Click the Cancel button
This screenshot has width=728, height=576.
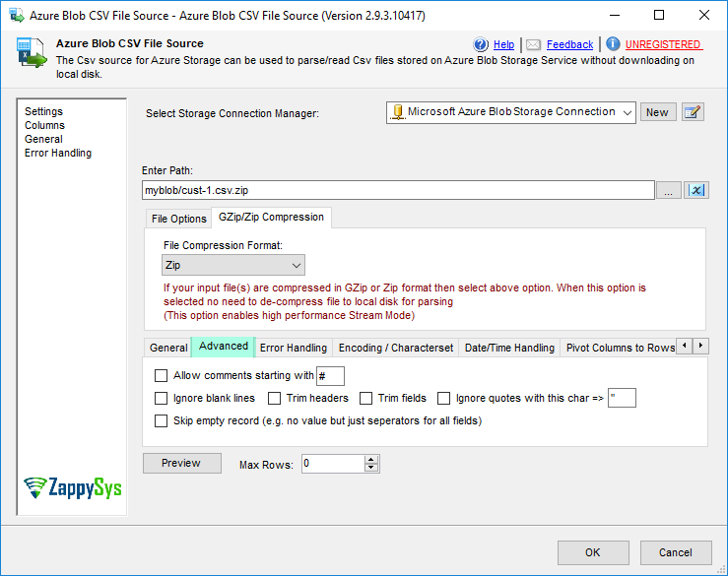click(676, 552)
